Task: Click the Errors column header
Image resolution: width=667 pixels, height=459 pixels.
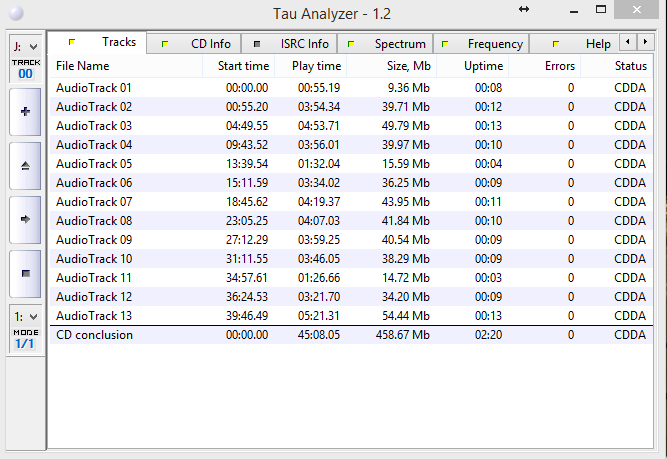Action: click(544, 66)
